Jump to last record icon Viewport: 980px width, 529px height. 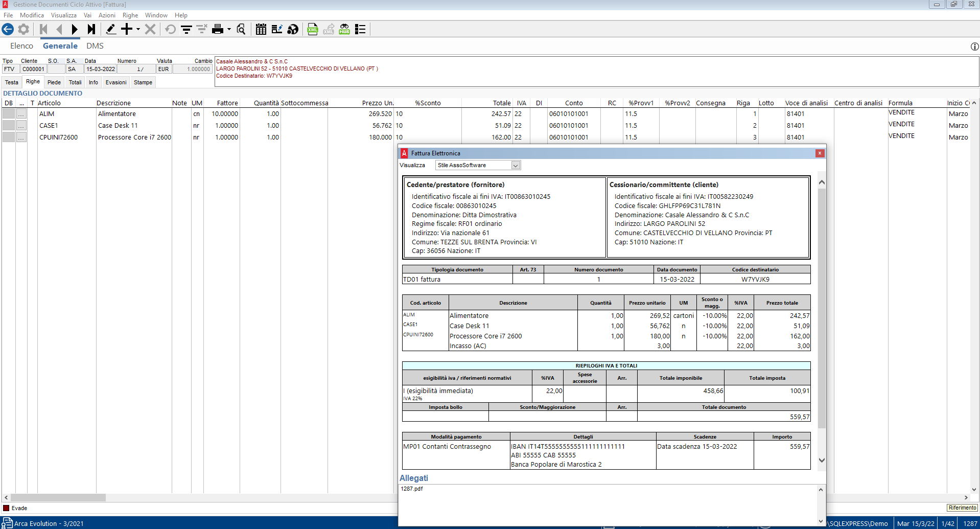(91, 29)
